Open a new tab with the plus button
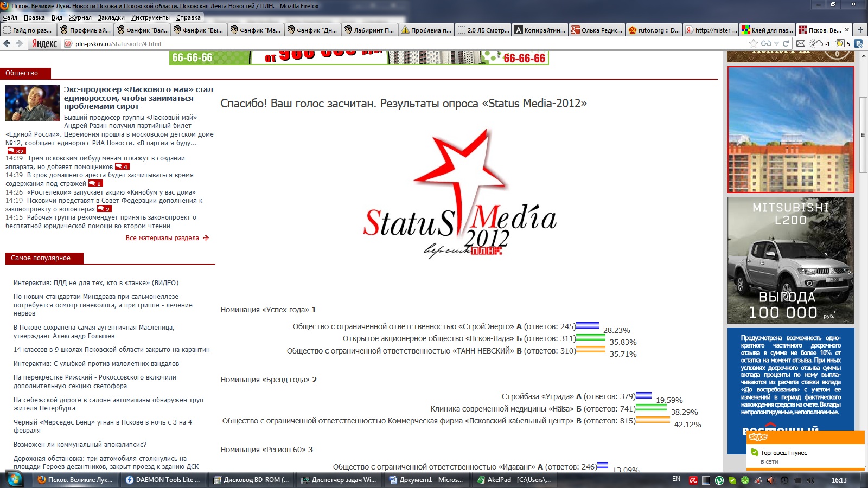 860,30
